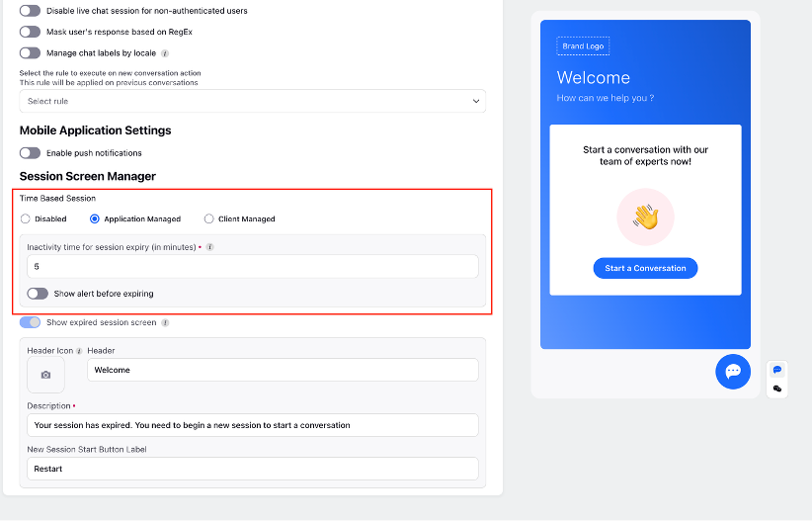The height and width of the screenshot is (522, 812).
Task: Open the Select rule dropdown
Action: point(253,101)
